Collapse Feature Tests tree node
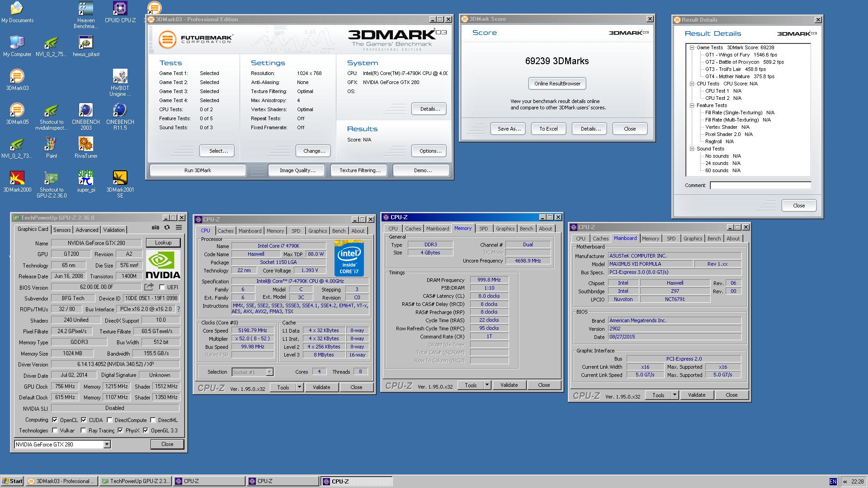 pos(692,105)
